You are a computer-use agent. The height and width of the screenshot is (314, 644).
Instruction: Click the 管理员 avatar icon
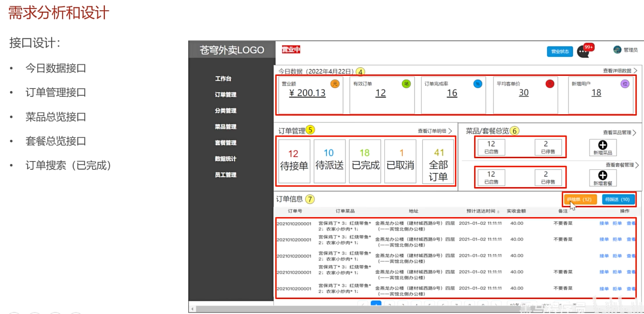pyautogui.click(x=617, y=50)
